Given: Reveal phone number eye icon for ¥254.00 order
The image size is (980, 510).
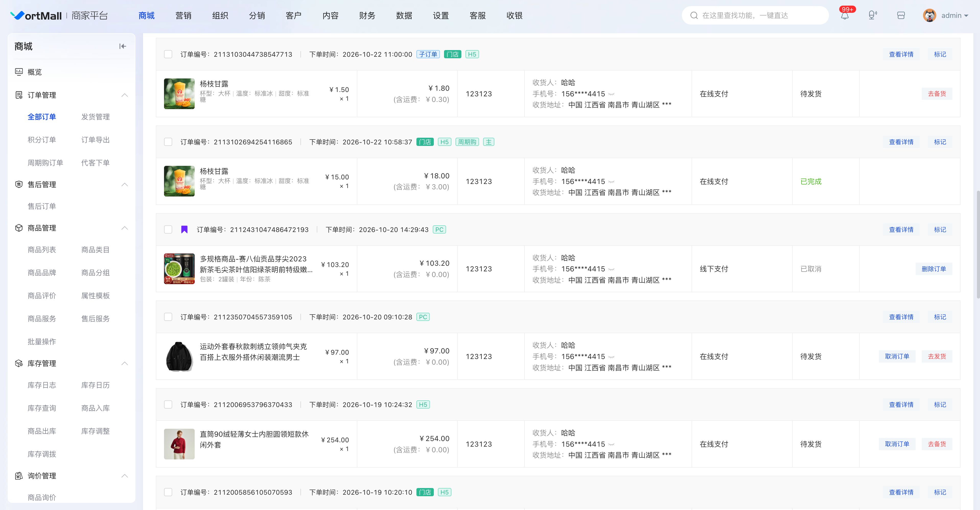Looking at the screenshot, I should coord(611,445).
